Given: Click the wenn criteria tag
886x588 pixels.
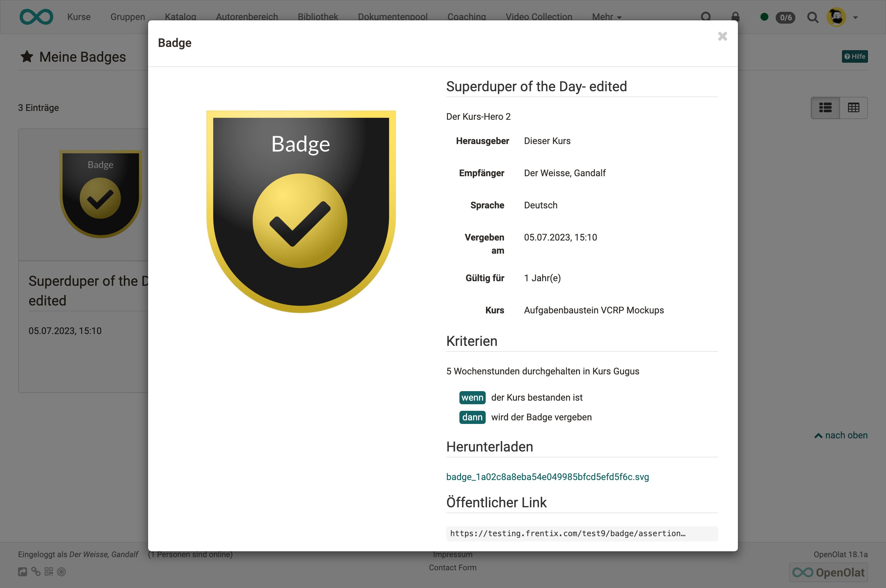Looking at the screenshot, I should (x=472, y=397).
